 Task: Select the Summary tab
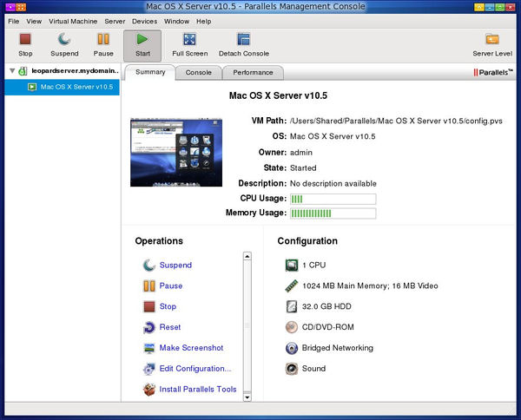pyautogui.click(x=150, y=72)
